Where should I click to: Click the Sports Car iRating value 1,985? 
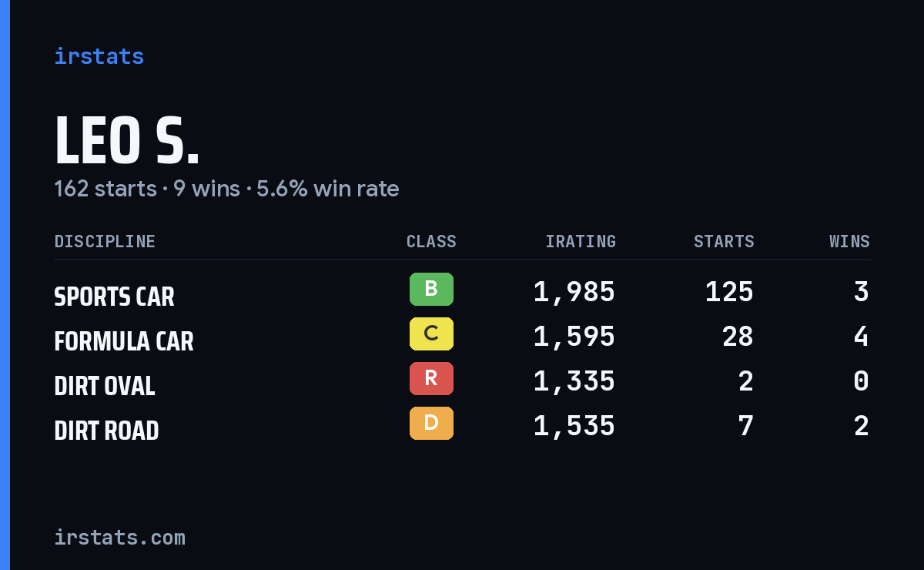pyautogui.click(x=574, y=292)
